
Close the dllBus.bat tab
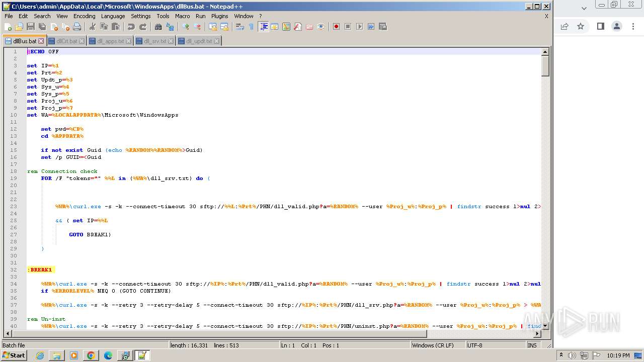pos(41,41)
